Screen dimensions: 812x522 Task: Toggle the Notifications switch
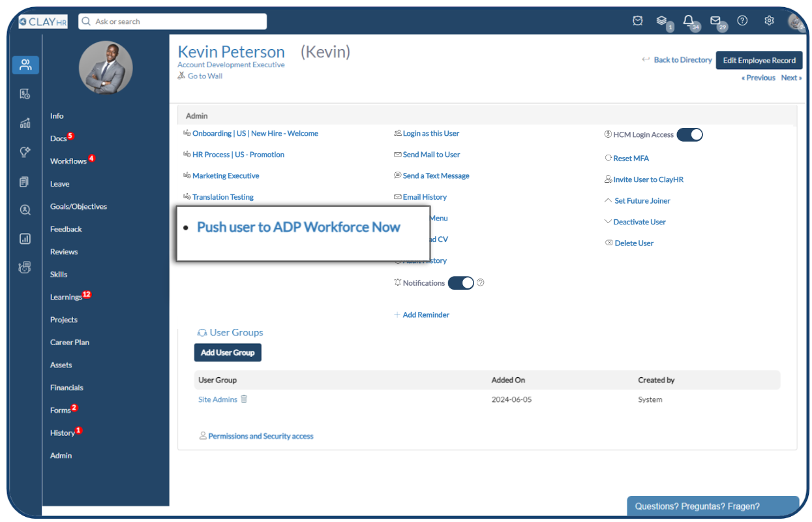[x=460, y=283]
